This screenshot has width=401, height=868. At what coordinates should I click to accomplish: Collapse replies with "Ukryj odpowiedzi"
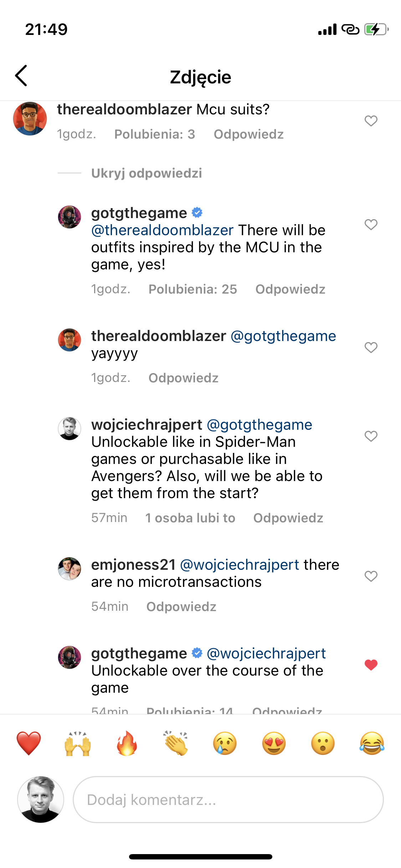pyautogui.click(x=146, y=173)
